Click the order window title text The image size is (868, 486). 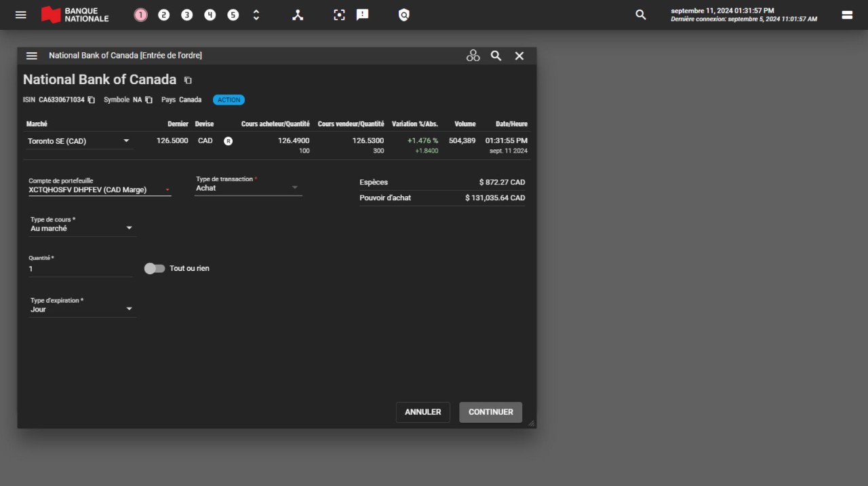click(125, 56)
